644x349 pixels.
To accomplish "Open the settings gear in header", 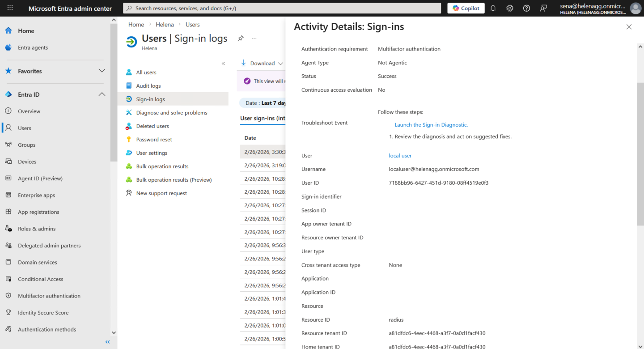I will coord(510,8).
